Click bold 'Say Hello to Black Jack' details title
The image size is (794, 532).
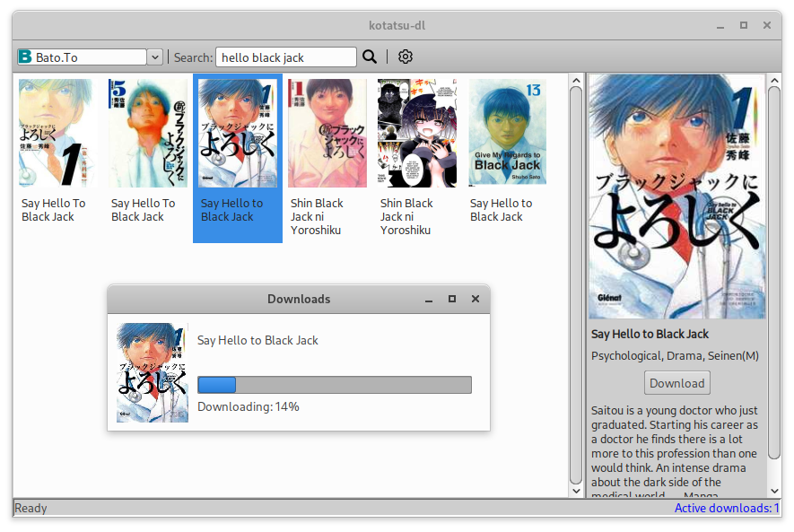(x=650, y=334)
